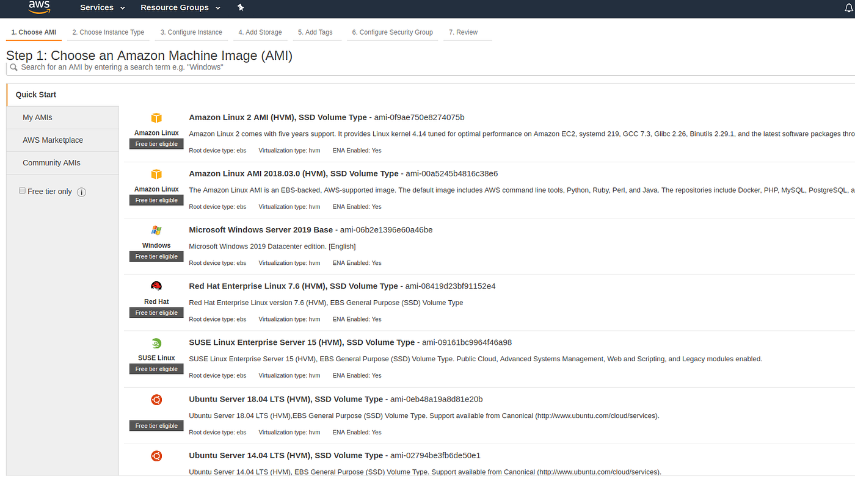This screenshot has width=855, height=504.
Task: Click 'Virtualization type: hvm' in the SUSE row
Action: point(289,375)
